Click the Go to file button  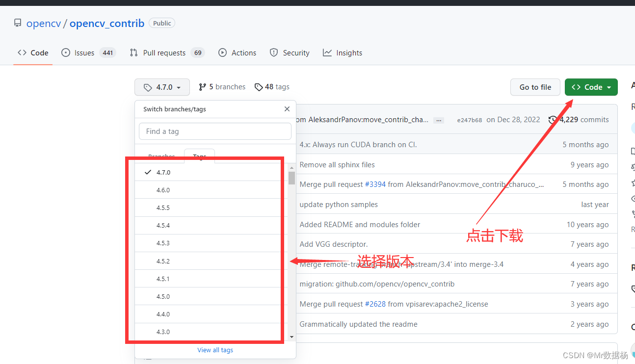click(535, 87)
